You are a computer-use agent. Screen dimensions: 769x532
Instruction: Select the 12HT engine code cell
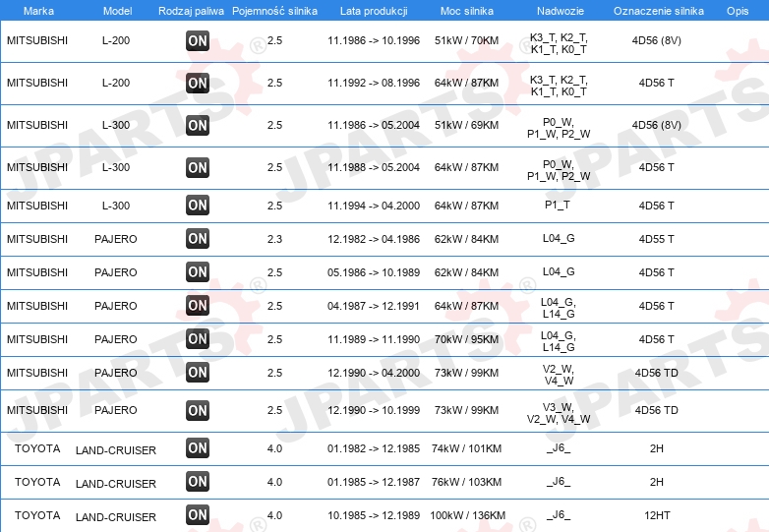tap(657, 515)
